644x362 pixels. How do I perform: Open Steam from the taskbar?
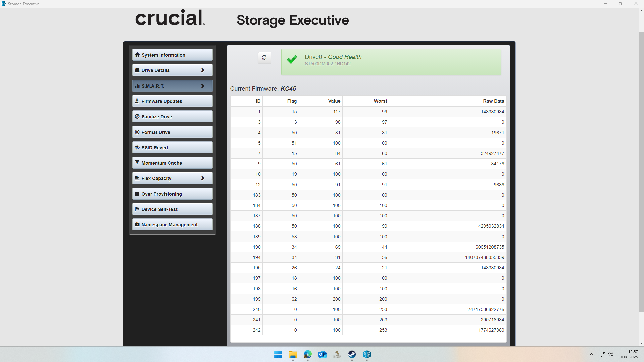(352, 354)
